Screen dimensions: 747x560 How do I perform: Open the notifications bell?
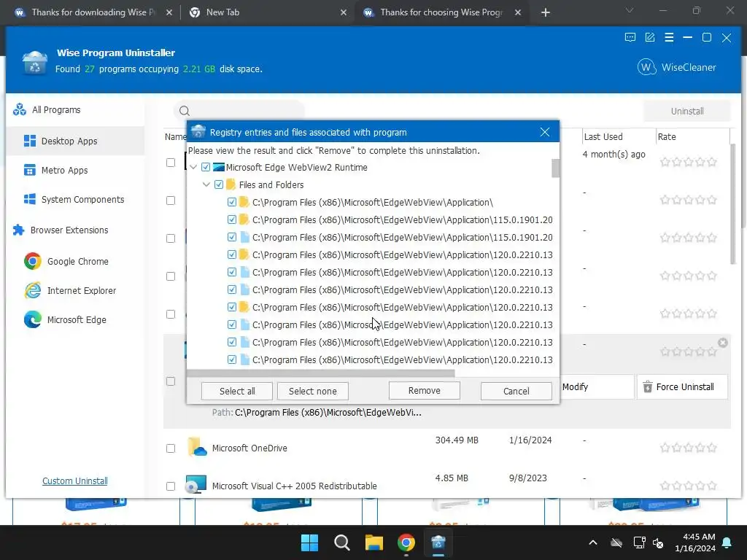coord(727,542)
